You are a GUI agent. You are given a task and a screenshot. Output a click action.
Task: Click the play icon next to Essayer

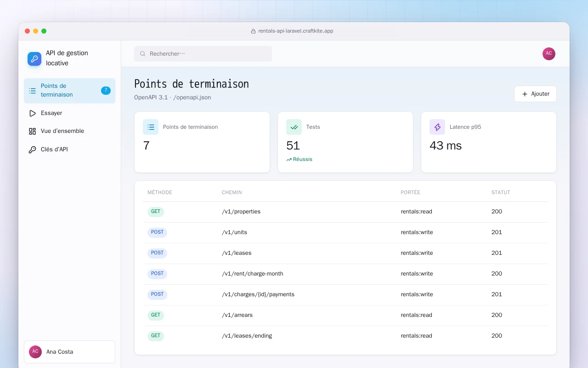[32, 113]
